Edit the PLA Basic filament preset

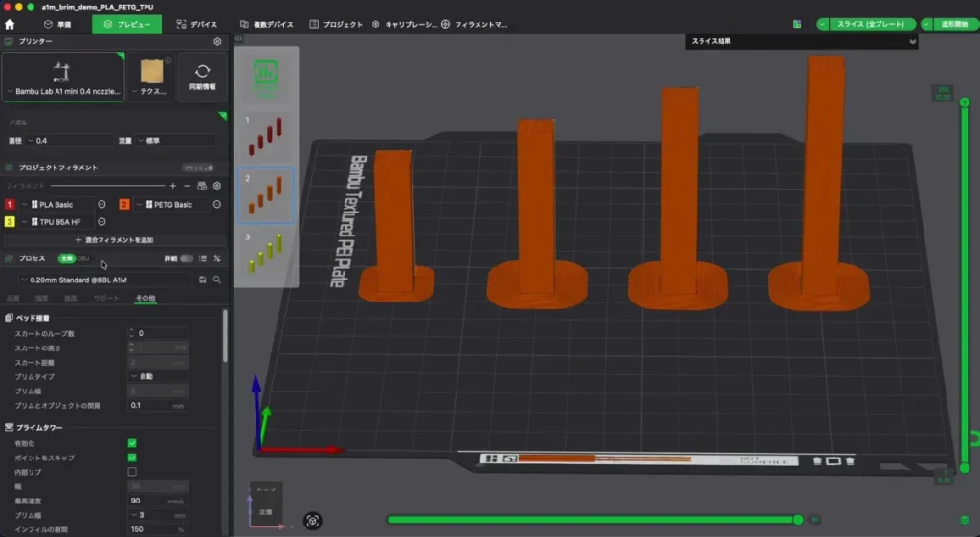tap(101, 205)
